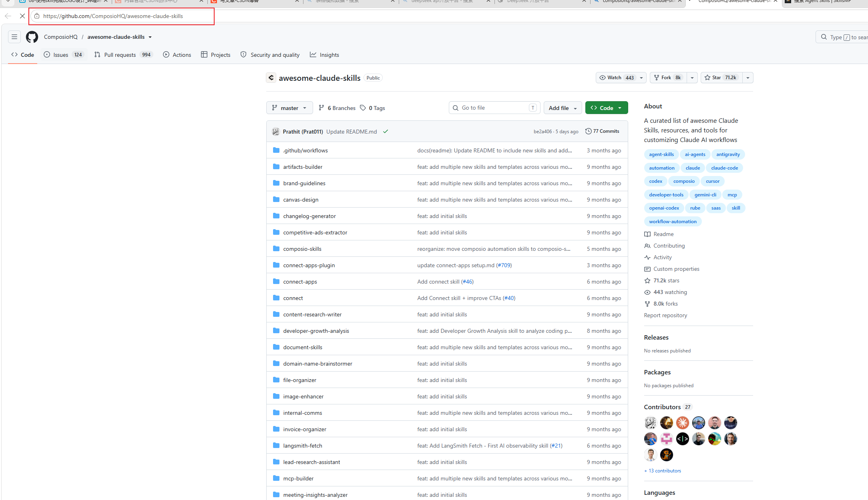Go back using the browser back arrow
Screen dimensions: 868x500
(8, 16)
